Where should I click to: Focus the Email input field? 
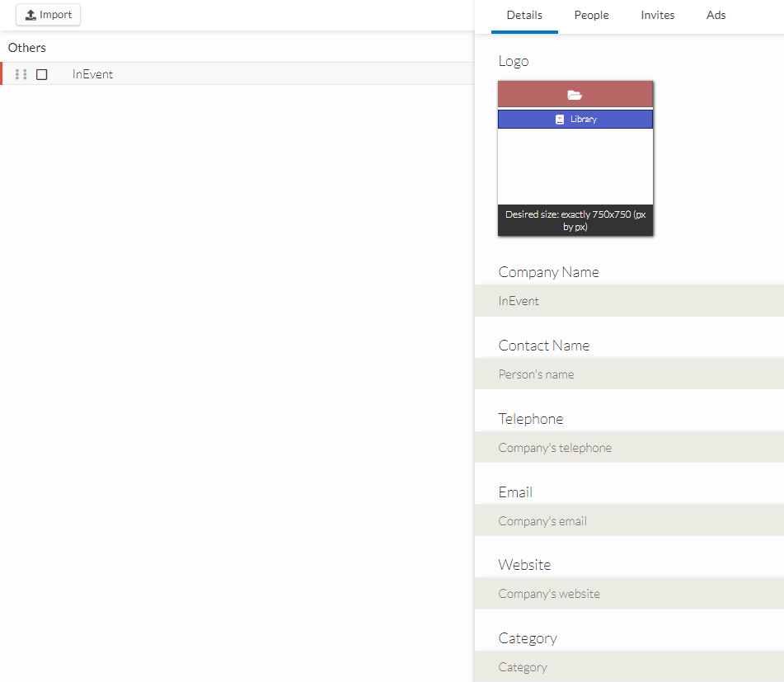point(629,520)
